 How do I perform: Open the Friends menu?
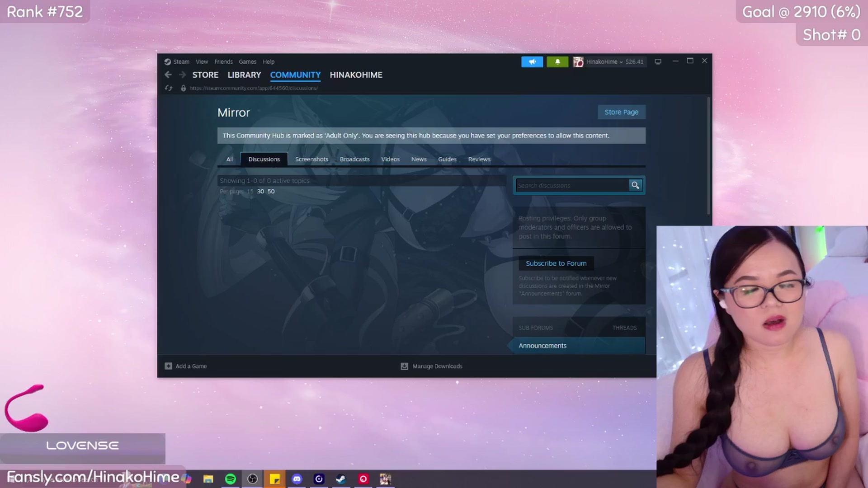[x=223, y=62]
